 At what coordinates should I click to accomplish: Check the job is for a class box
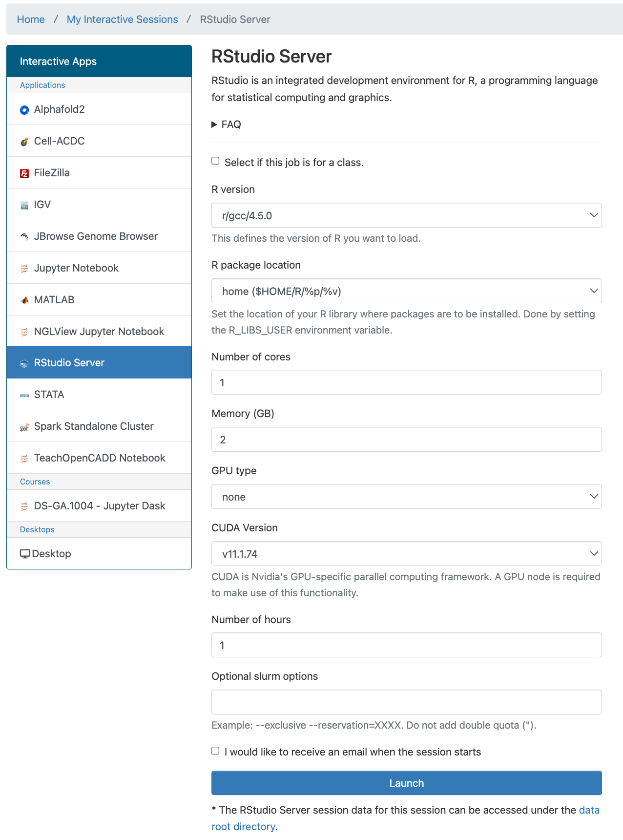click(215, 161)
